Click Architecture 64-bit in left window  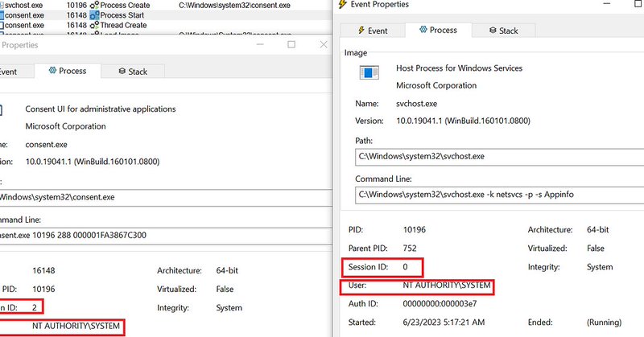coord(227,270)
